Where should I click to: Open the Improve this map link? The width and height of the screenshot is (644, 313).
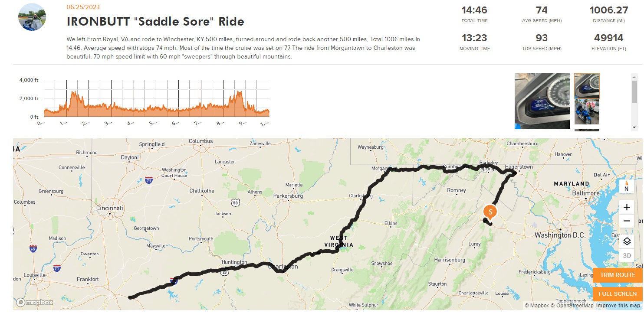[618, 306]
